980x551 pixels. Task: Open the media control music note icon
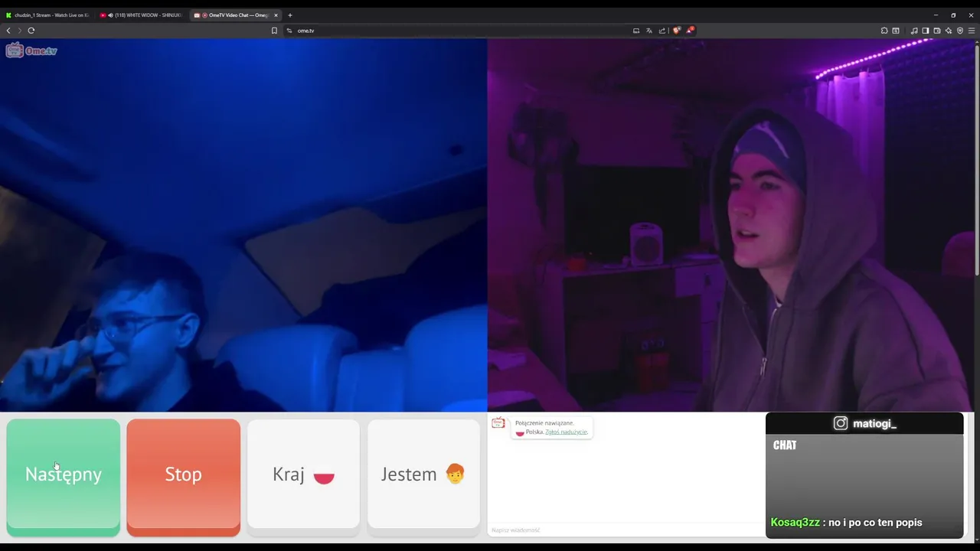(914, 31)
